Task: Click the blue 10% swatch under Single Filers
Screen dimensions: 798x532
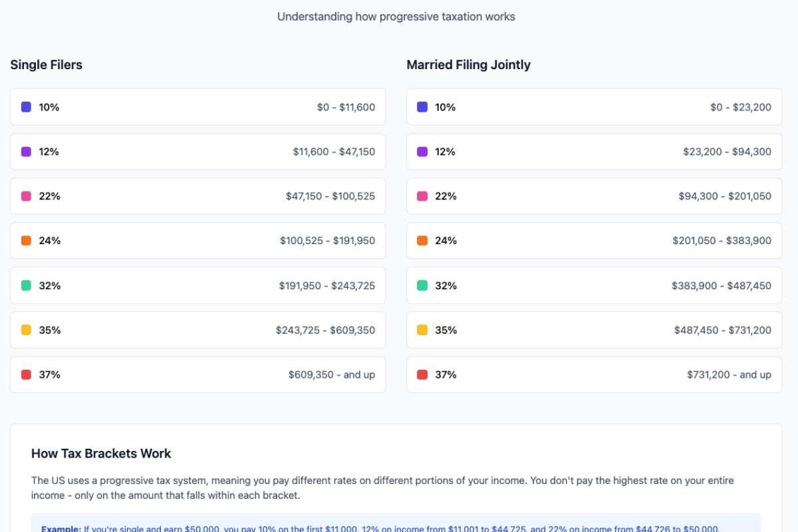Action: coord(26,107)
